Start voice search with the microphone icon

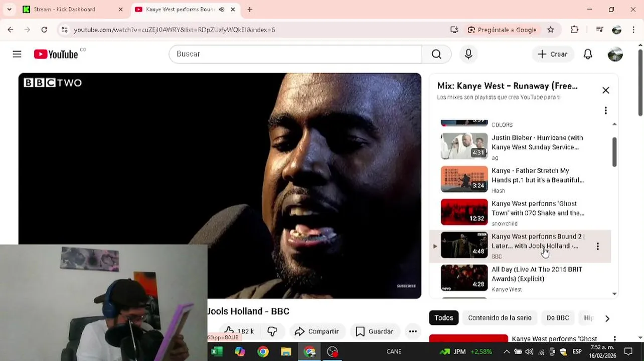point(468,54)
